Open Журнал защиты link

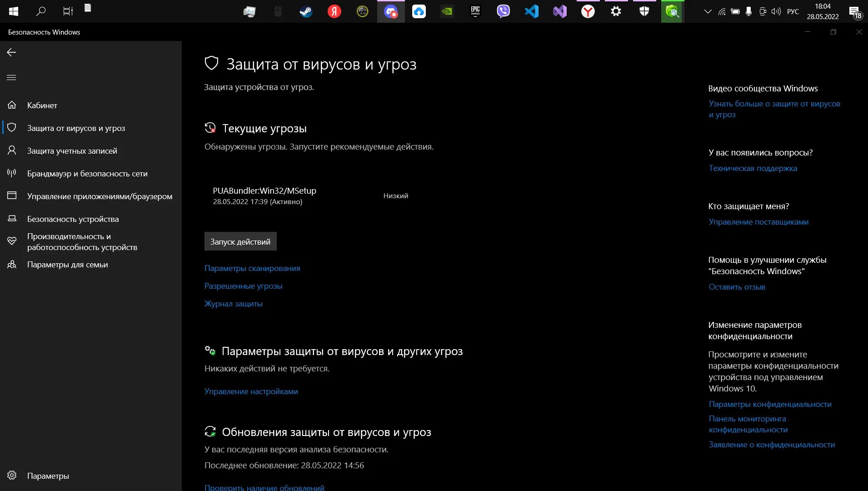click(x=234, y=303)
